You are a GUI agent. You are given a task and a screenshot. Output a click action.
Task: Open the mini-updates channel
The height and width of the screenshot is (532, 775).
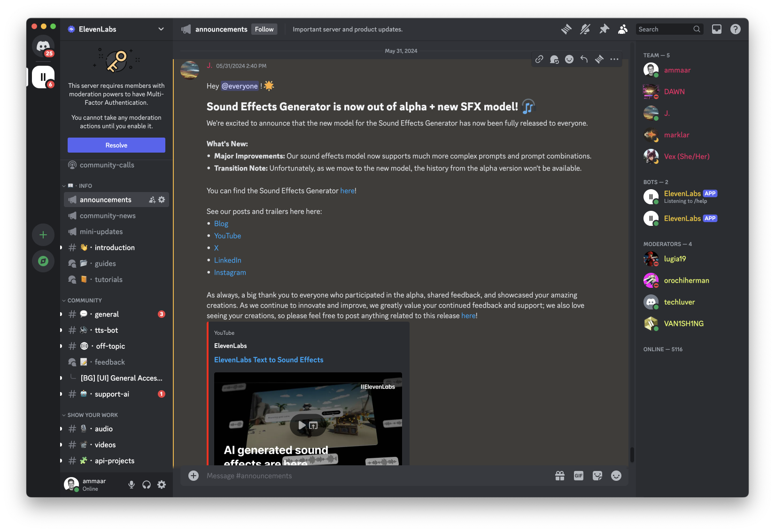click(x=116, y=232)
